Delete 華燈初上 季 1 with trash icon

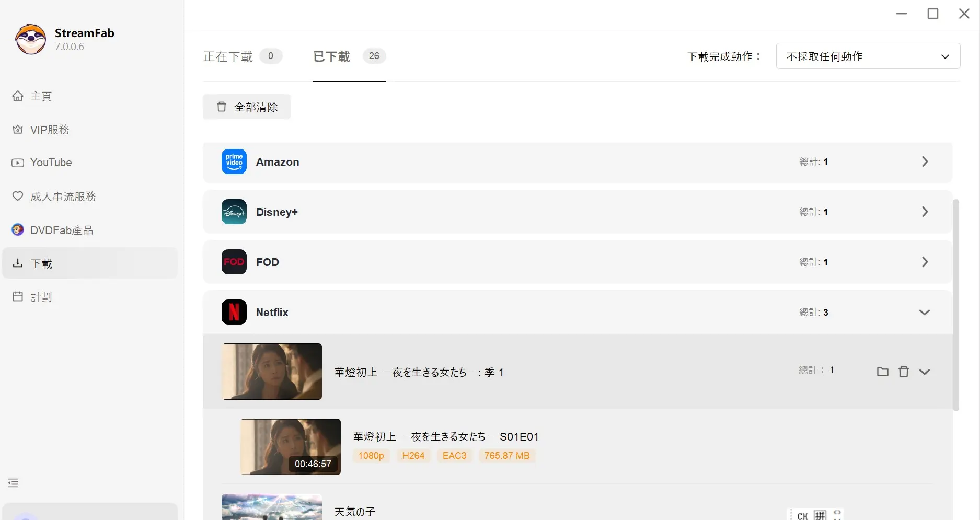pos(904,372)
